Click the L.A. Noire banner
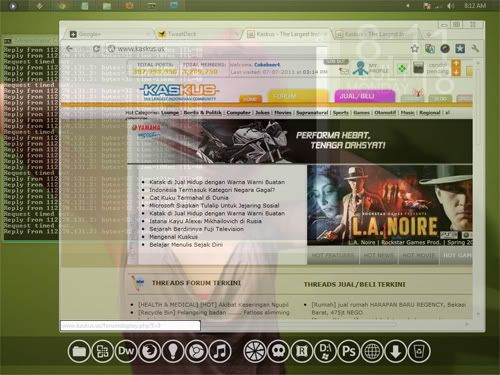The height and width of the screenshot is (375, 500). [390, 205]
